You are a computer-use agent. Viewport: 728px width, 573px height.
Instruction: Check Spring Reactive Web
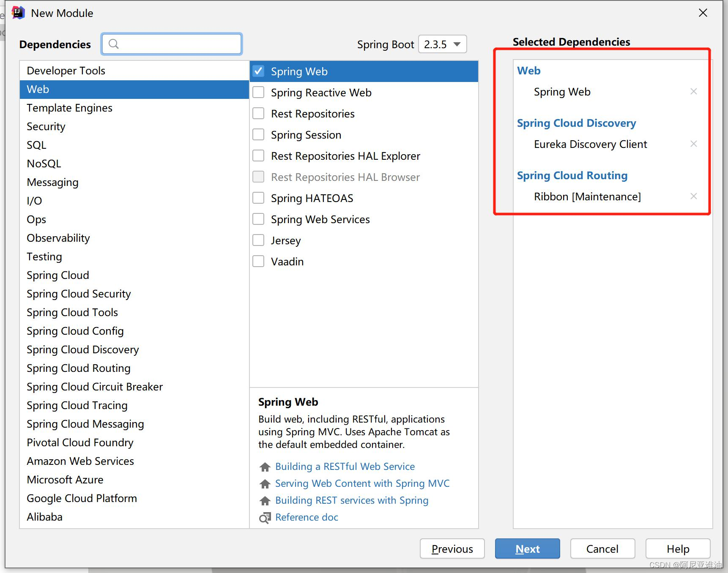pyautogui.click(x=258, y=92)
